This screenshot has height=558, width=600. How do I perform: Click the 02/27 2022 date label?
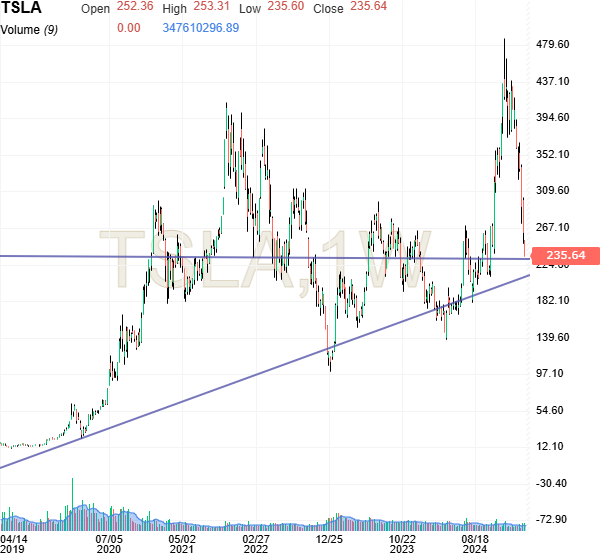(255, 543)
